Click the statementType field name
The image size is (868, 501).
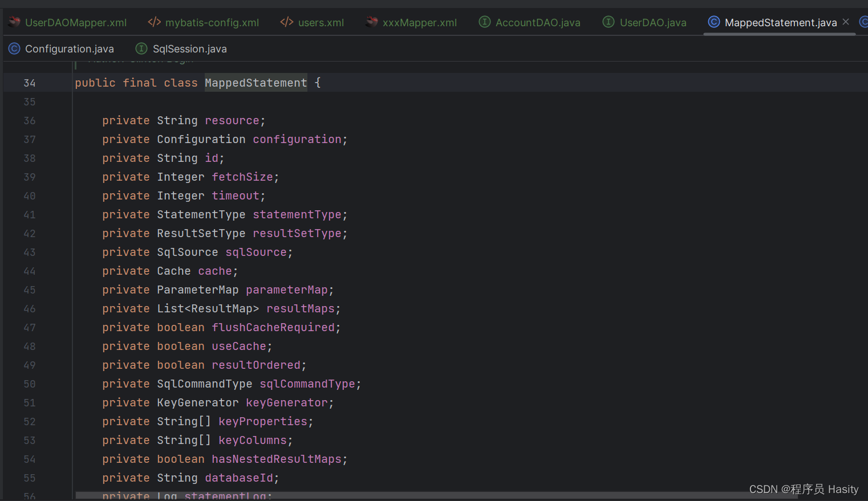pyautogui.click(x=297, y=214)
